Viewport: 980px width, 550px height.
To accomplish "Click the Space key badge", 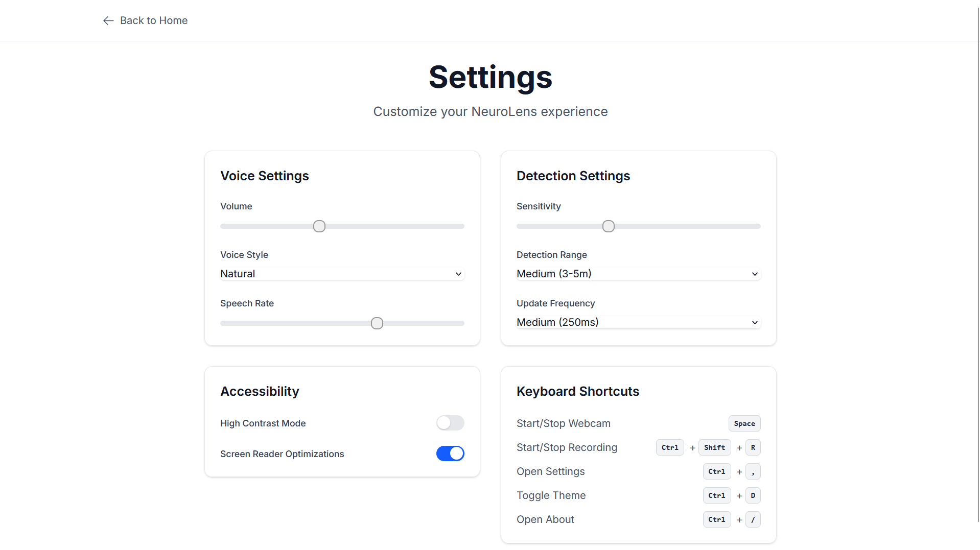I will point(744,423).
